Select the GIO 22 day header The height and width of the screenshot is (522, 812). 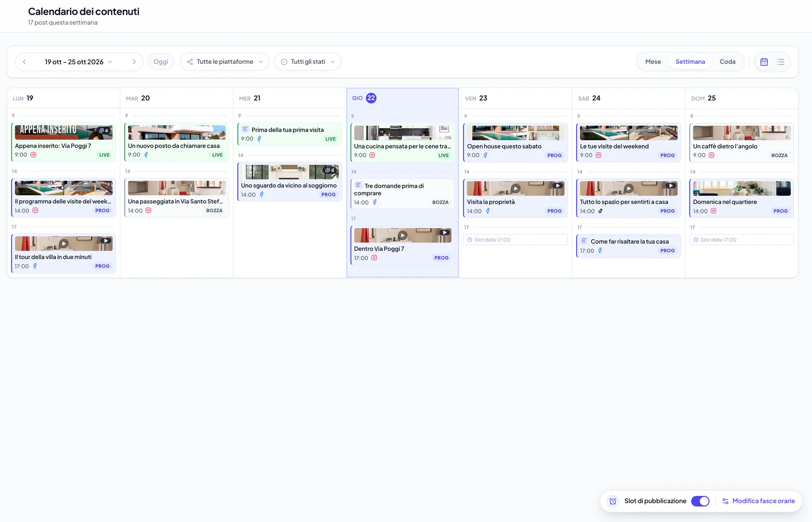click(403, 98)
